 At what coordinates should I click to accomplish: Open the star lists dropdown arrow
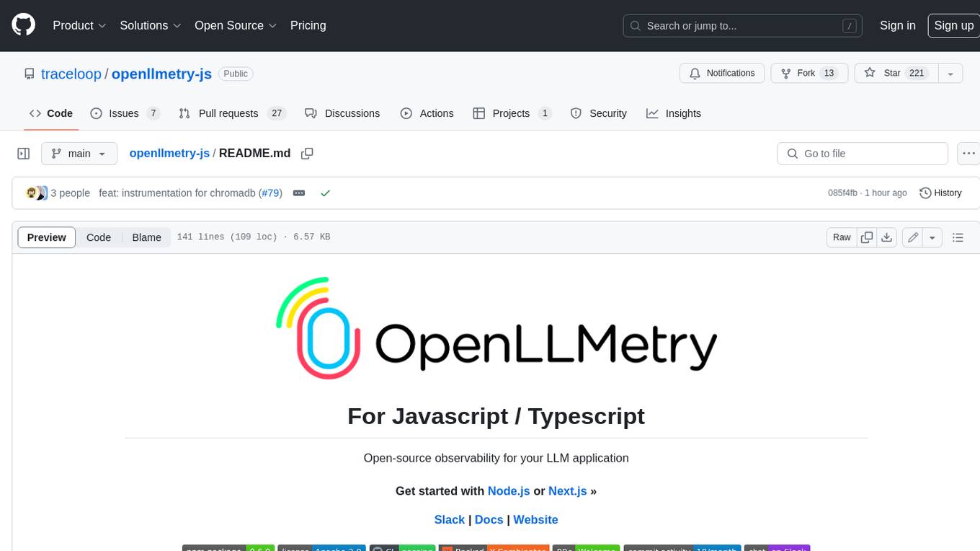(x=950, y=74)
